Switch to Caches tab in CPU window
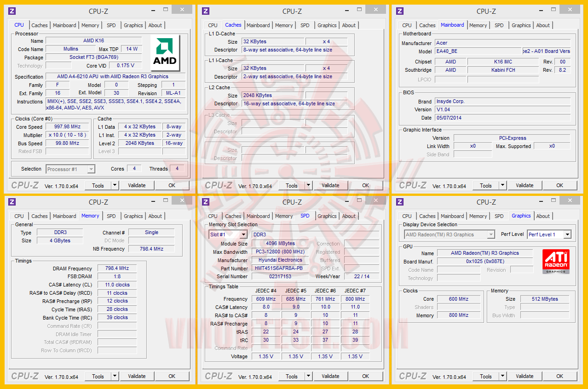The width and height of the screenshot is (588, 389). 40,25
